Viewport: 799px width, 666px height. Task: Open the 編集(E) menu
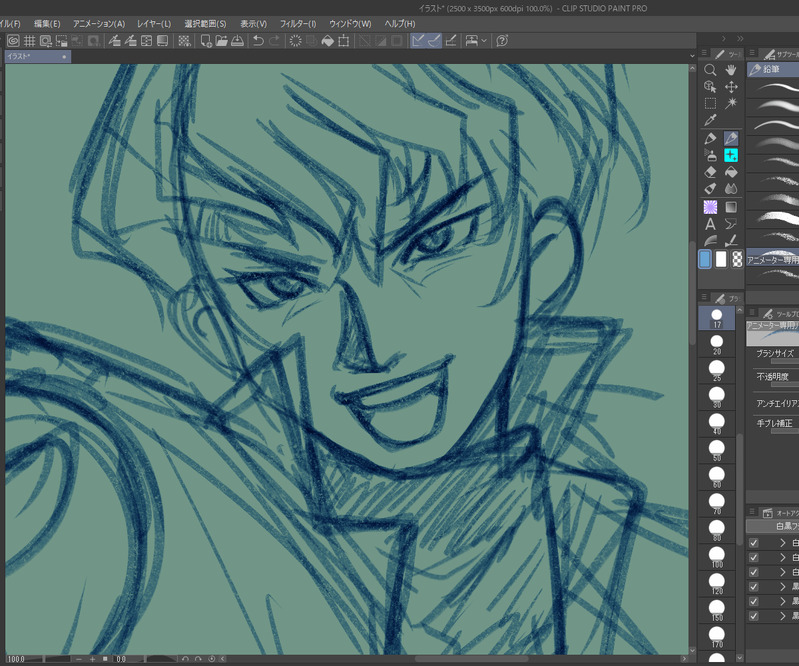pos(47,23)
